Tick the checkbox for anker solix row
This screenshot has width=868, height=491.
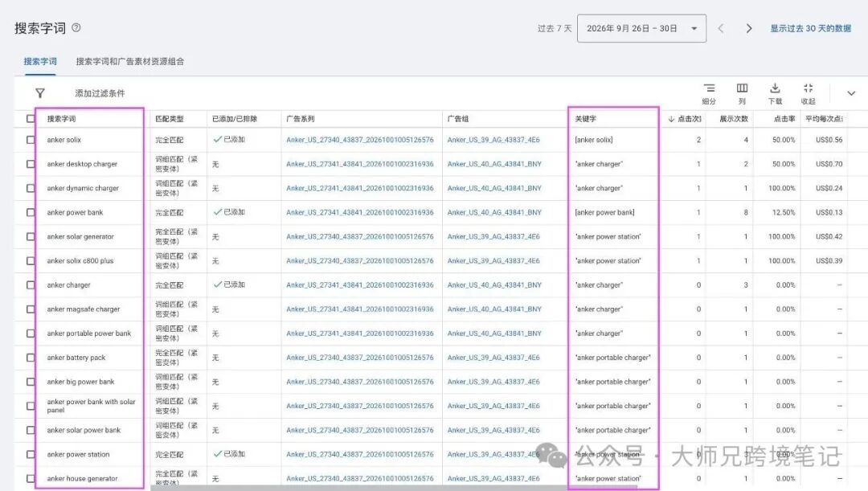pos(31,140)
